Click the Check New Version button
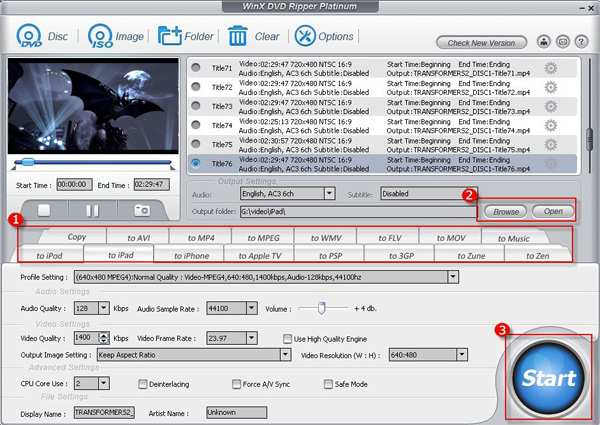 481,42
